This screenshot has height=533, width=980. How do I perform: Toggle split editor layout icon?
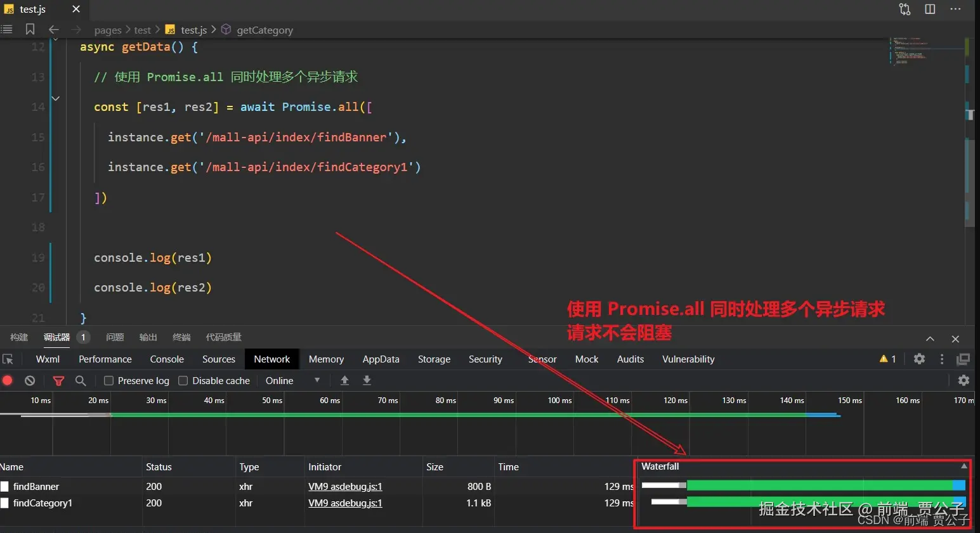(x=930, y=9)
